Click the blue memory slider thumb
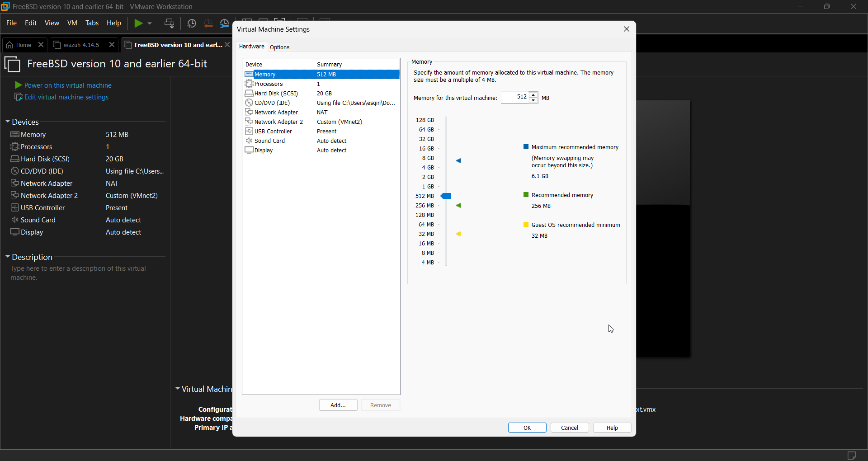 446,196
